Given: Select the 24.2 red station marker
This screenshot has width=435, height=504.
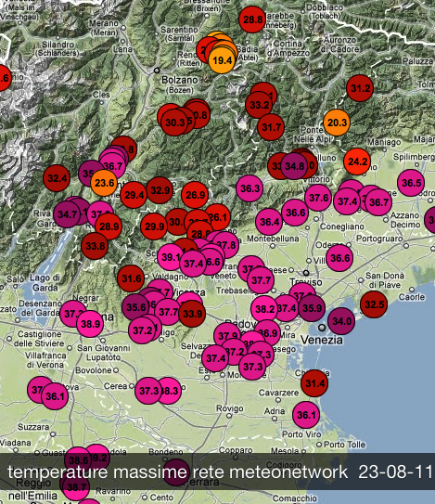Looking at the screenshot, I should click(x=357, y=162).
